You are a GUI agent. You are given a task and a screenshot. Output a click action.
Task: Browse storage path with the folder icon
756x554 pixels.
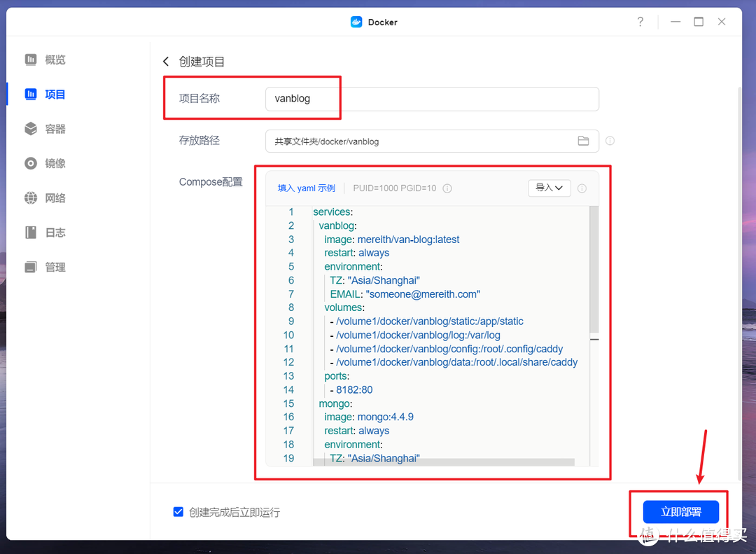point(584,141)
